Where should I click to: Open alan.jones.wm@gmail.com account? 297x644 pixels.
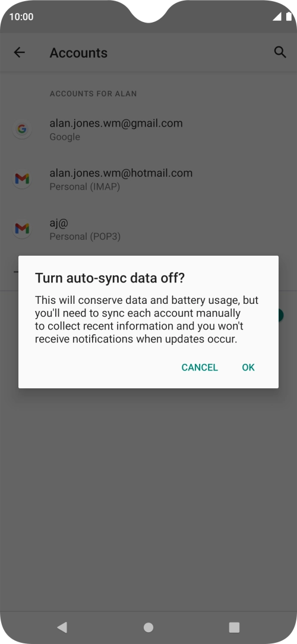click(148, 130)
